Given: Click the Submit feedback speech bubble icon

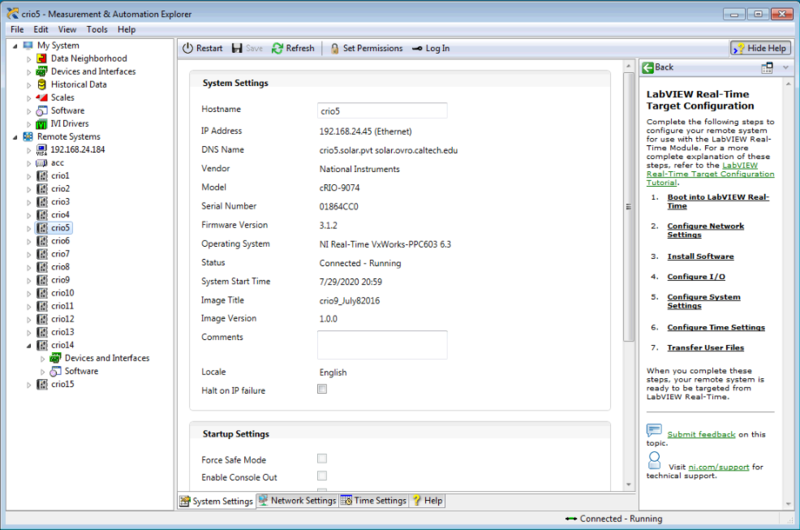Looking at the screenshot, I should [654, 430].
